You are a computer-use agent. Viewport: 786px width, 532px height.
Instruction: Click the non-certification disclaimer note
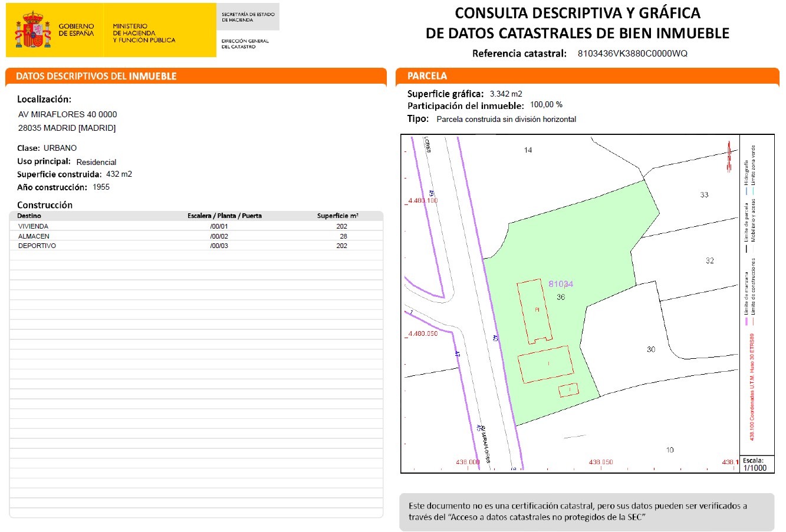[587, 511]
